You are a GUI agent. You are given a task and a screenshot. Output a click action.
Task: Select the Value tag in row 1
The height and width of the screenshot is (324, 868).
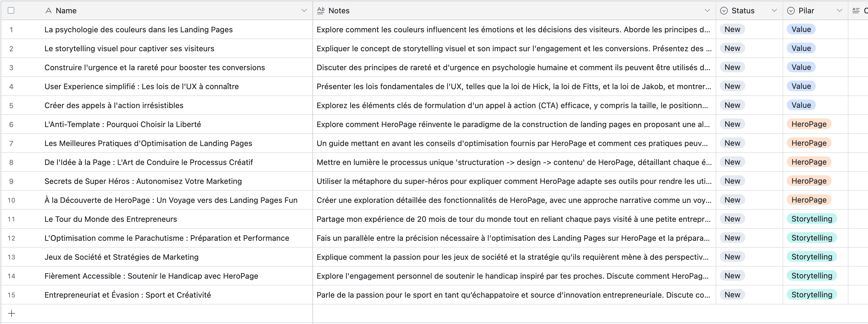[x=801, y=30]
